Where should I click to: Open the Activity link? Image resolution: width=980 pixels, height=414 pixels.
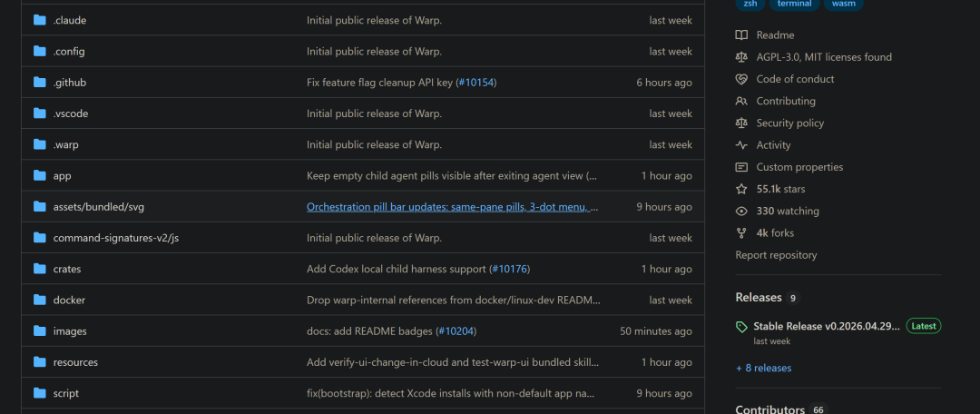point(773,145)
